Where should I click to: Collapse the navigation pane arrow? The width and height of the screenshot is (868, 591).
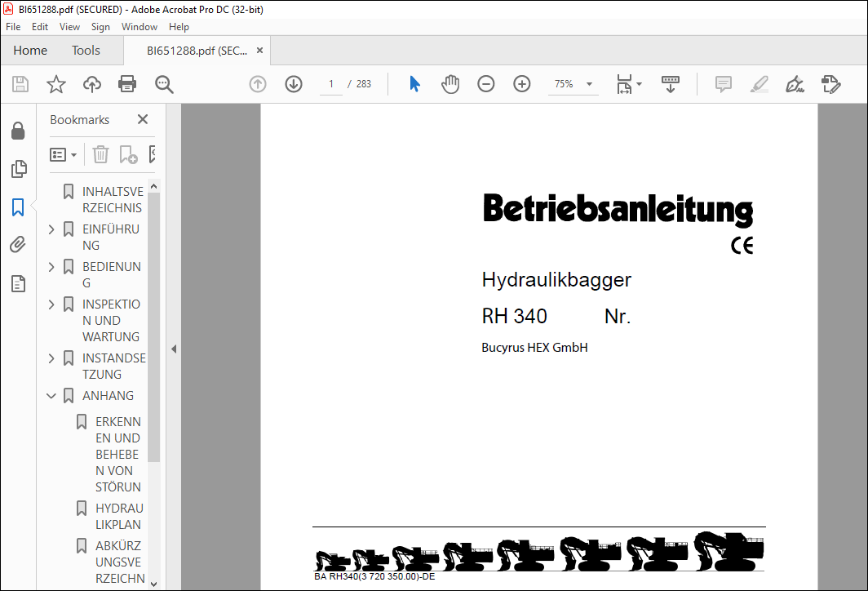point(174,349)
